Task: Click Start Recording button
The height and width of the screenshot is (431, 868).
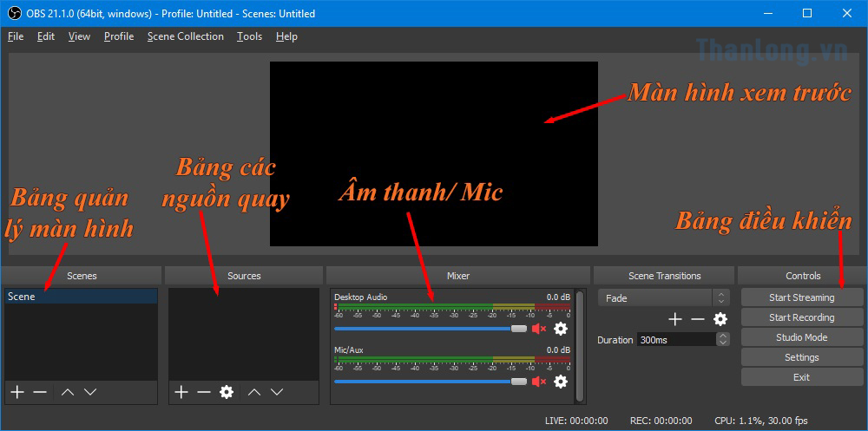Action: point(801,317)
